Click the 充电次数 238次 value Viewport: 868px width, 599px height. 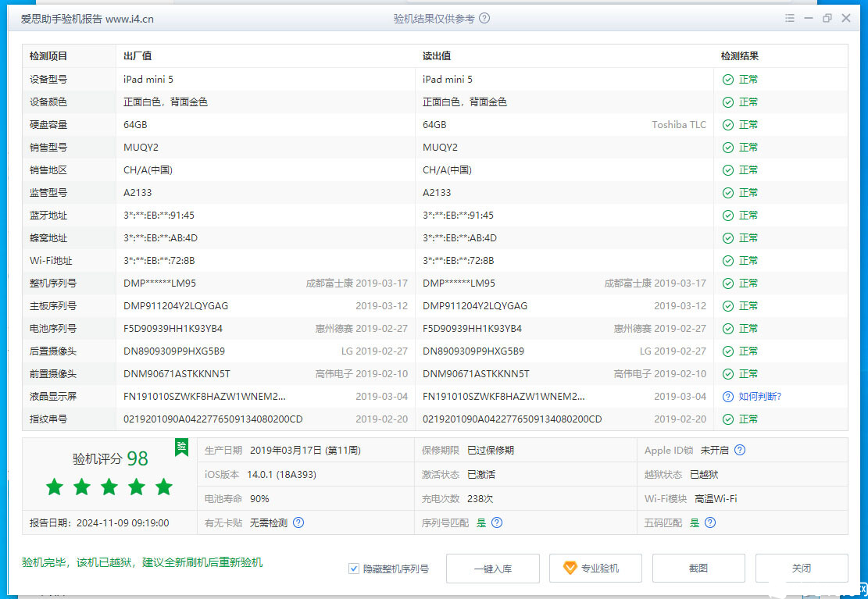[x=480, y=499]
